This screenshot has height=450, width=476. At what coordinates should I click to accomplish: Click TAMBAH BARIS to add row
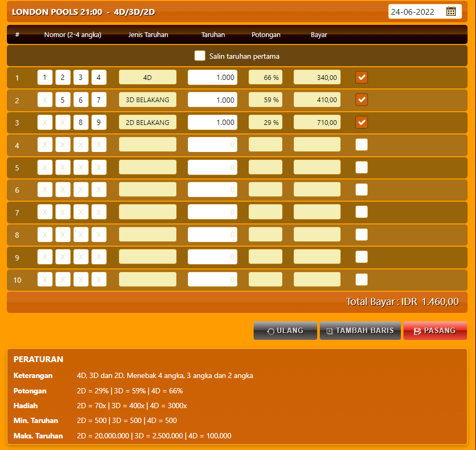pyautogui.click(x=360, y=331)
